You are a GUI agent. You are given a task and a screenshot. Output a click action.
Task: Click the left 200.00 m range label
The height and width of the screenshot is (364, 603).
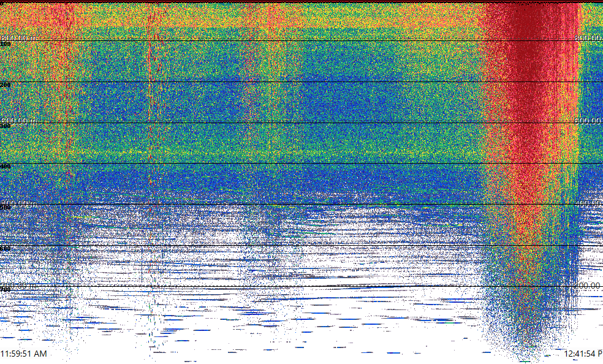click(18, 285)
